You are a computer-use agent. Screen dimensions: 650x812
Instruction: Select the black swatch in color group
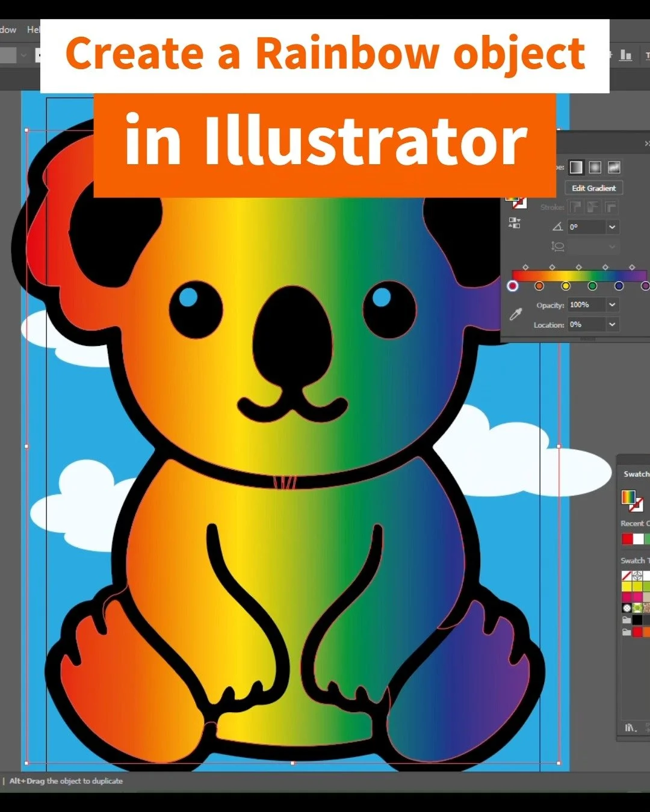[637, 620]
